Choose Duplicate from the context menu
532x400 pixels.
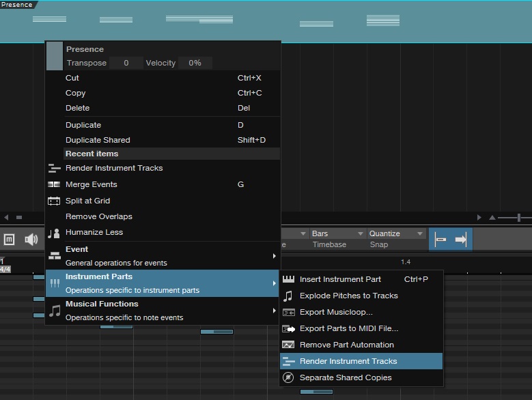[x=163, y=125]
